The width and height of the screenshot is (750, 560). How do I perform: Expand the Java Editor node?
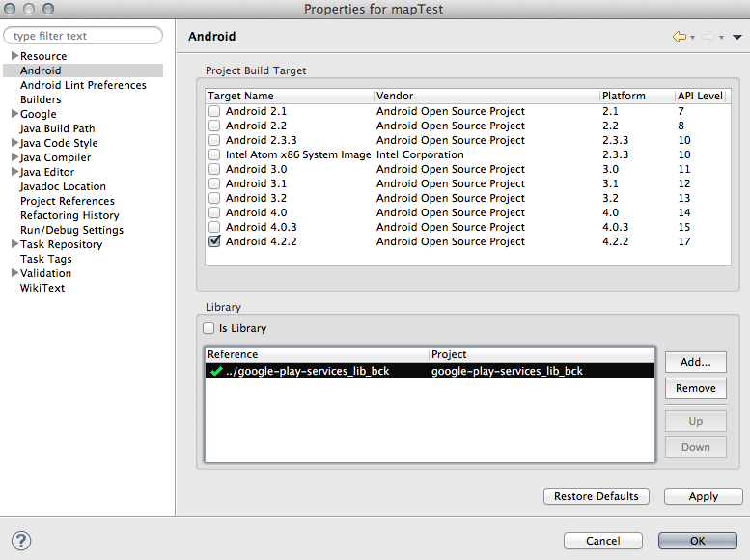tap(14, 171)
